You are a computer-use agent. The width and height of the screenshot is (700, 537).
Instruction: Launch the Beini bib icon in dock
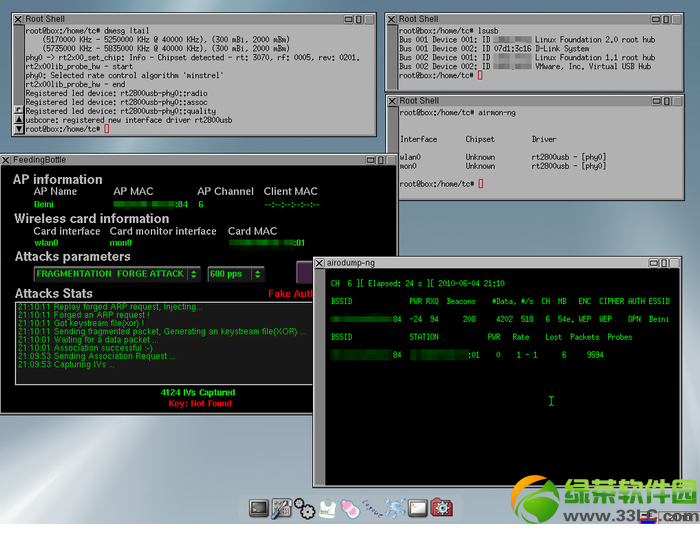(x=327, y=508)
